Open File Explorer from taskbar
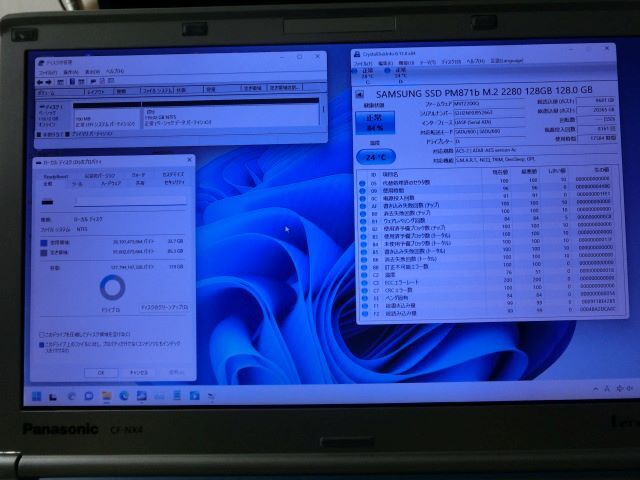Viewport: 640px width, 480px height. click(107, 396)
